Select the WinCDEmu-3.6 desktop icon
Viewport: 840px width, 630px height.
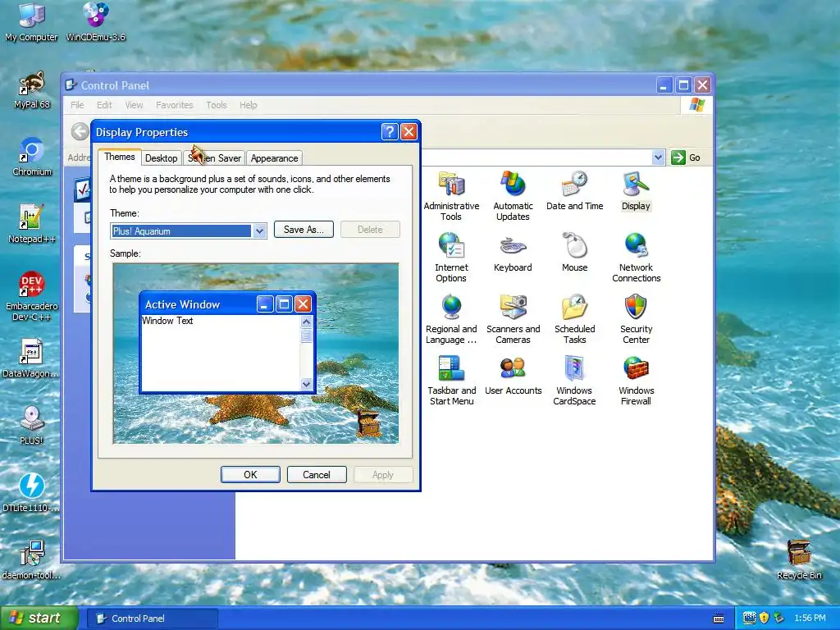95,22
